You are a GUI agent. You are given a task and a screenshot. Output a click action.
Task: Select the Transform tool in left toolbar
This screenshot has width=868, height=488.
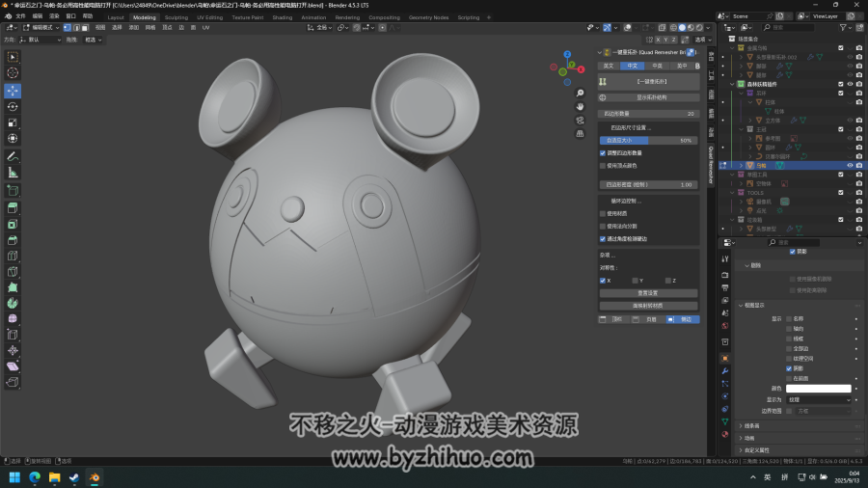(x=13, y=138)
